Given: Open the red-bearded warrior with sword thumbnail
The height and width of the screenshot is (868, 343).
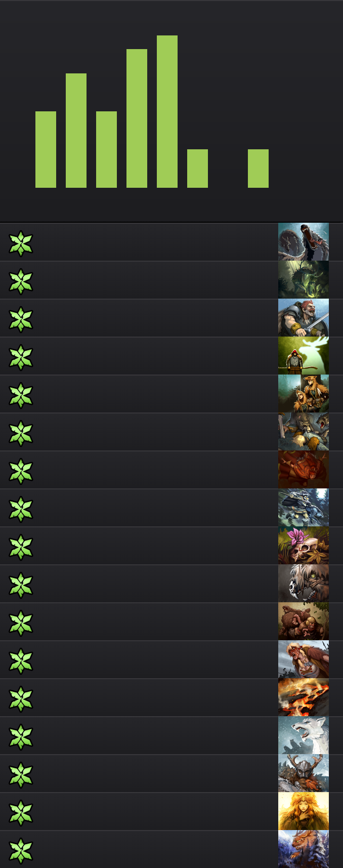Looking at the screenshot, I should click(304, 318).
